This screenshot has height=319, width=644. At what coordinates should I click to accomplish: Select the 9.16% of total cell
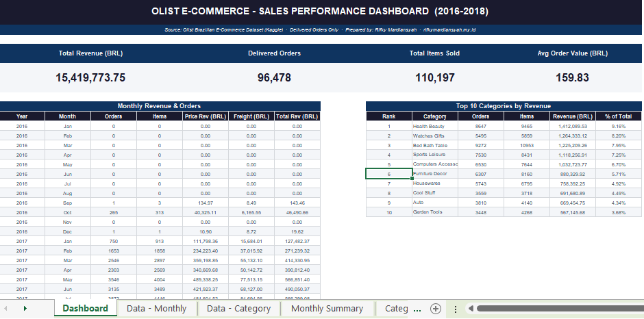(x=618, y=126)
